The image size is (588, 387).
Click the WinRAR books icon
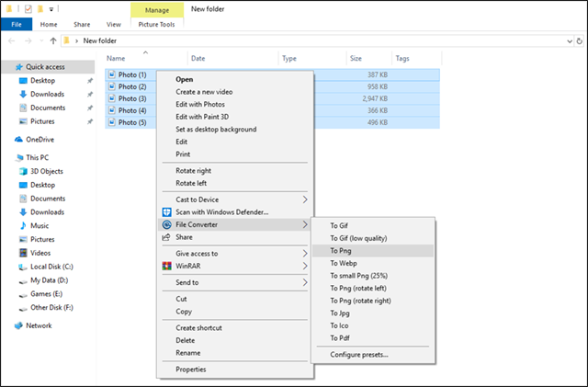(165, 267)
